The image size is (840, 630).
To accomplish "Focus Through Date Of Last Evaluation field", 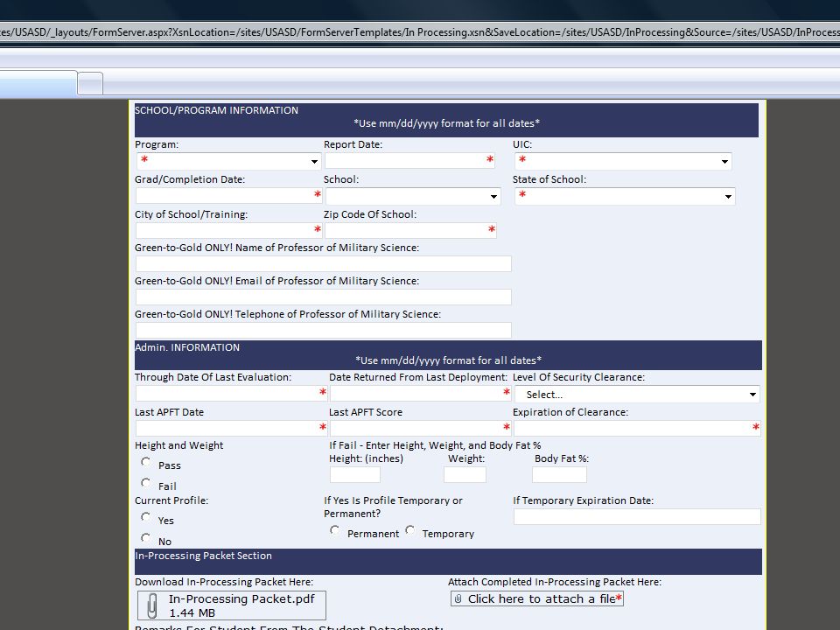I will point(231,393).
